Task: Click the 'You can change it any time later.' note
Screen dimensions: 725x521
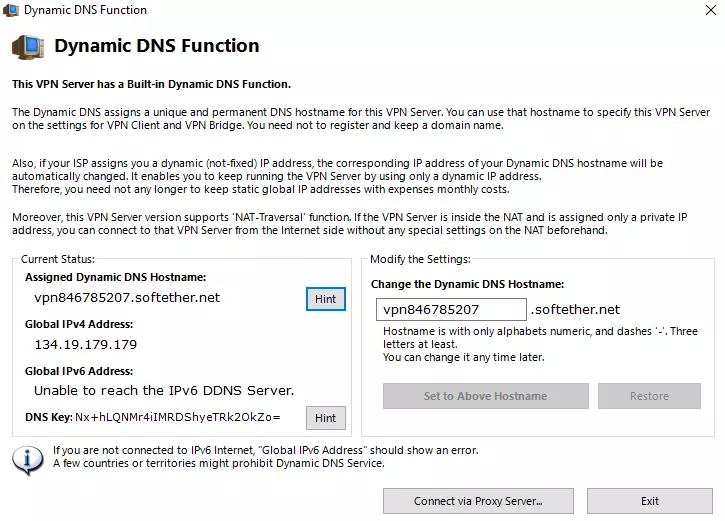Action: click(464, 357)
